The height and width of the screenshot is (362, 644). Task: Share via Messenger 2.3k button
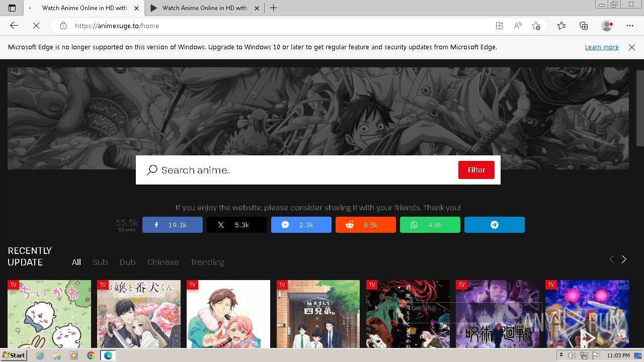(x=301, y=225)
